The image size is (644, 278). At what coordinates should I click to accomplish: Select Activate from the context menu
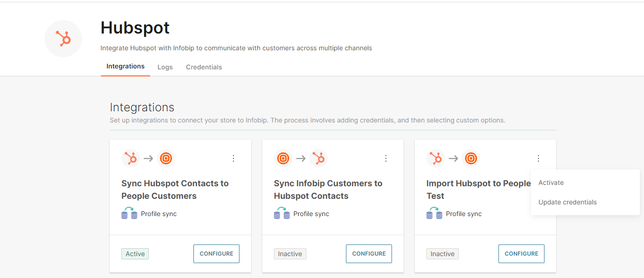(x=551, y=183)
